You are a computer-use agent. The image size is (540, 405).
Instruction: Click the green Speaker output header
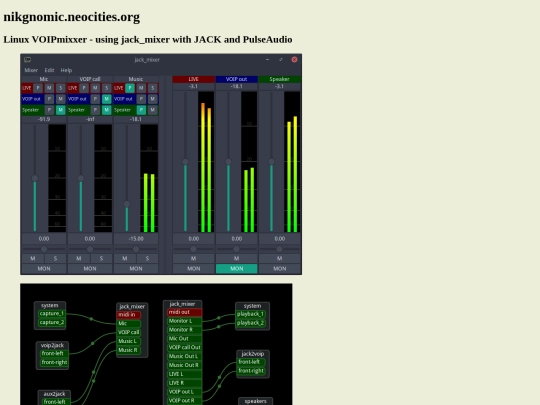coord(279,79)
